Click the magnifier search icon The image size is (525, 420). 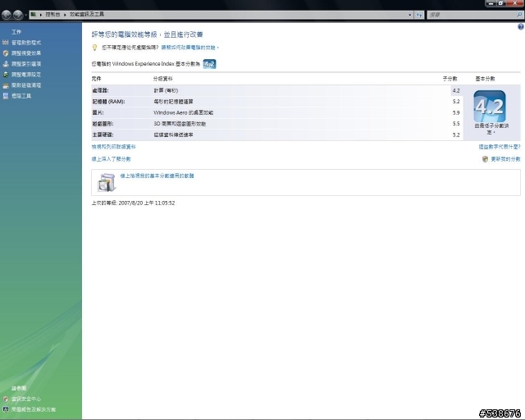click(519, 15)
